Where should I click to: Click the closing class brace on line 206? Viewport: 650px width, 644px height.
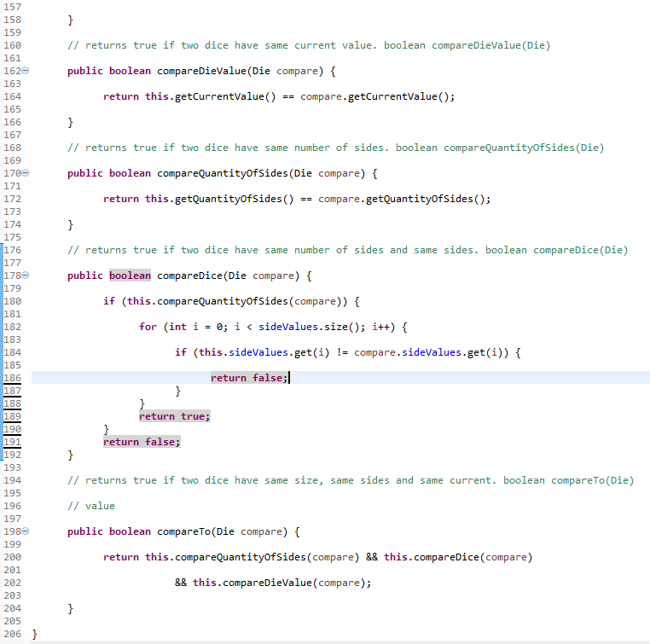point(34,634)
